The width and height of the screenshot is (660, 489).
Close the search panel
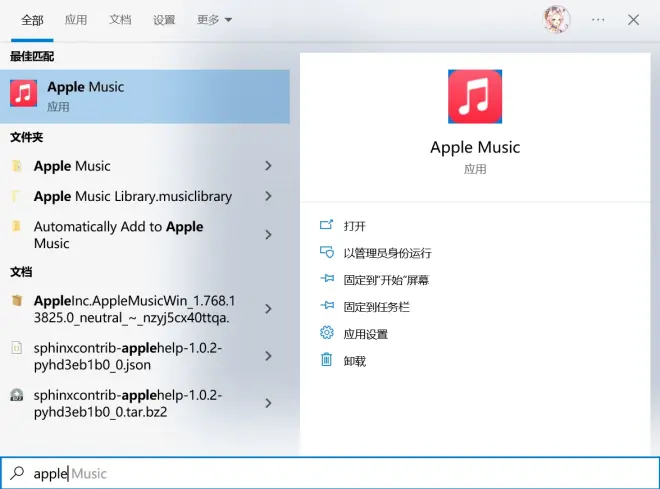(x=633, y=20)
